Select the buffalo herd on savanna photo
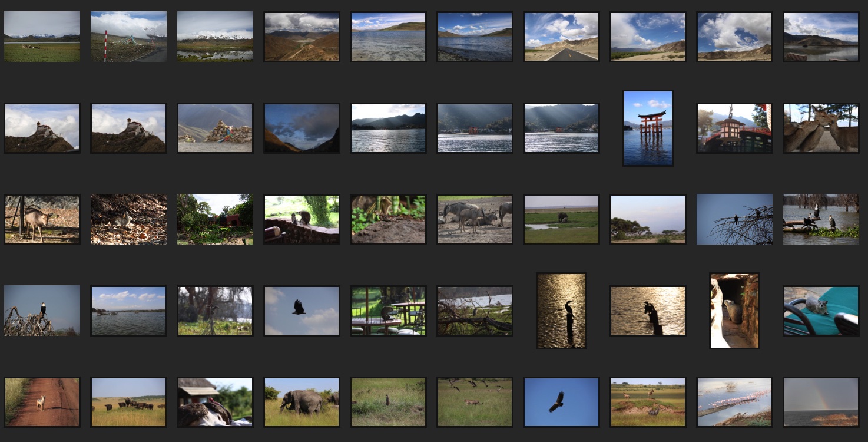The image size is (868, 442). pyautogui.click(x=128, y=402)
